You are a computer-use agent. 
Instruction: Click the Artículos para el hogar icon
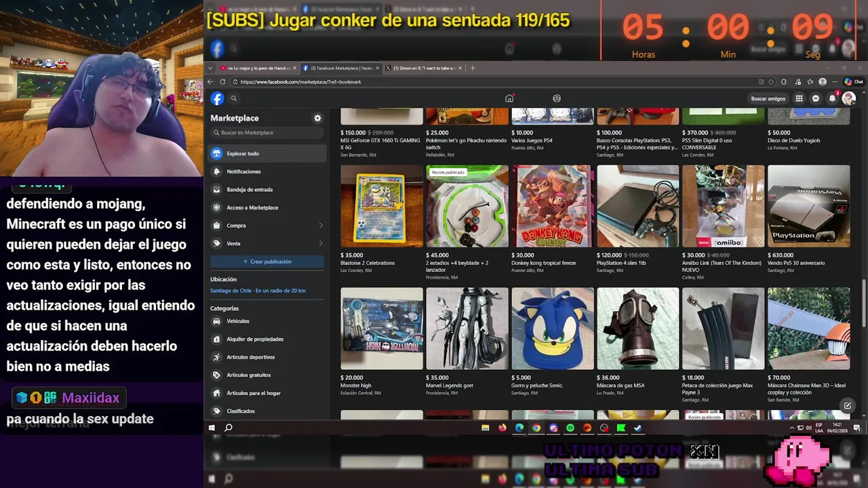click(x=216, y=393)
